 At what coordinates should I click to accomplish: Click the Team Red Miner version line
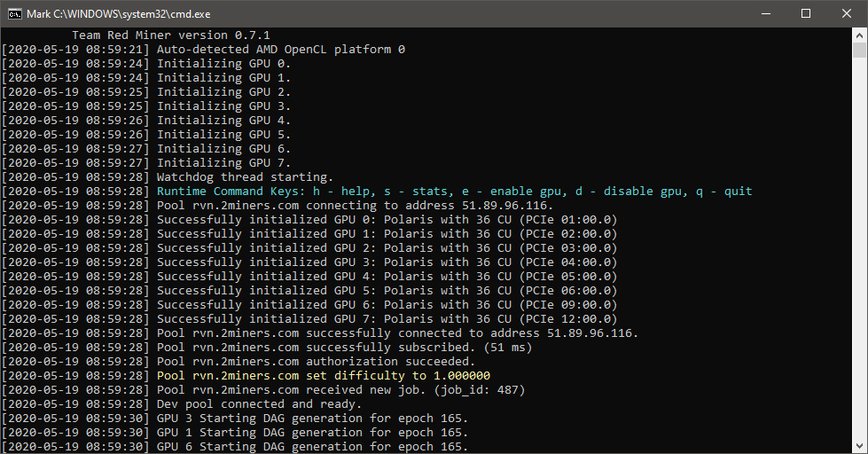(x=171, y=35)
